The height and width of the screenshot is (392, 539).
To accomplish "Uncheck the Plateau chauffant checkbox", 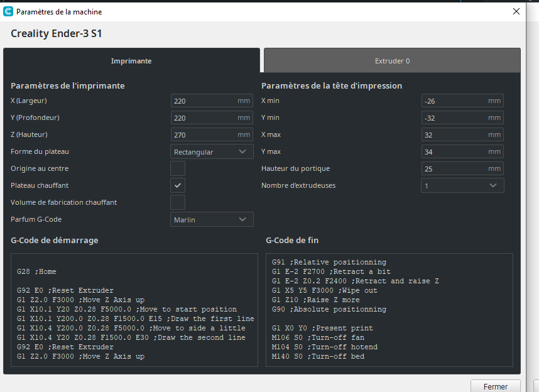I will [178, 185].
